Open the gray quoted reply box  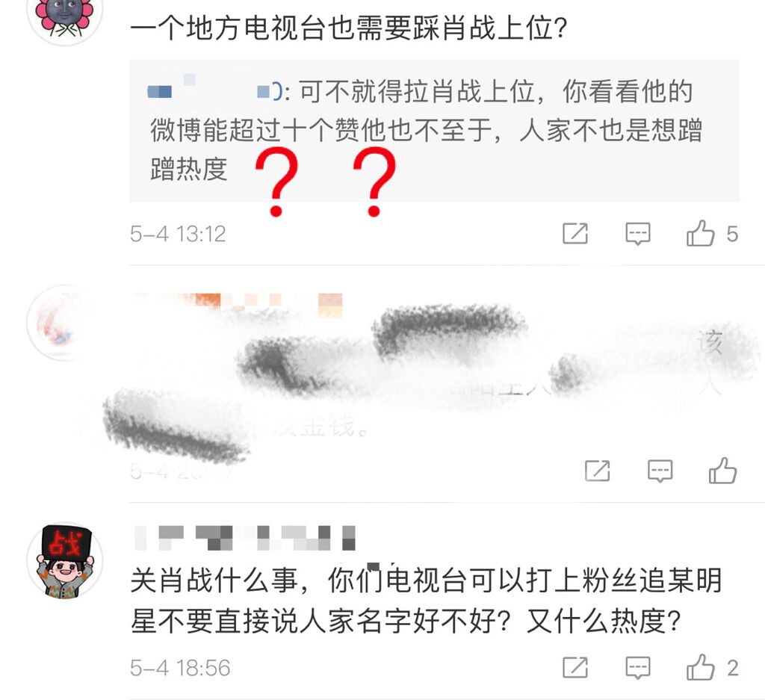[x=434, y=131]
